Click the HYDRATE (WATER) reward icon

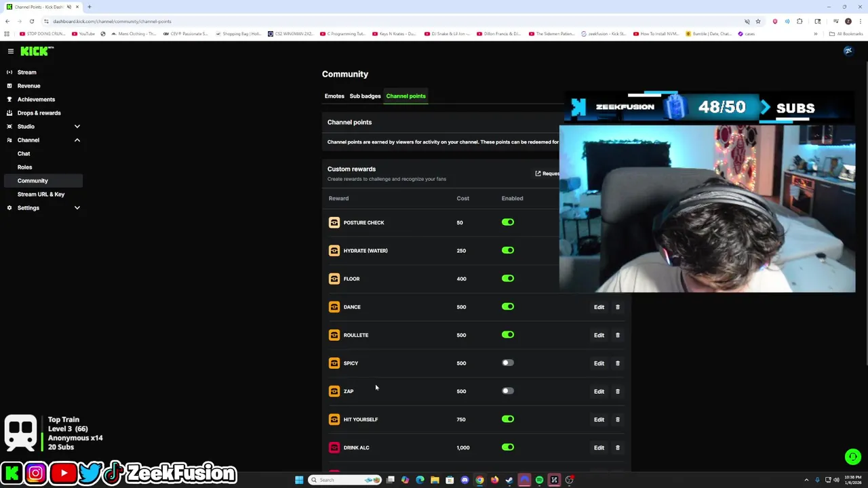coord(334,251)
